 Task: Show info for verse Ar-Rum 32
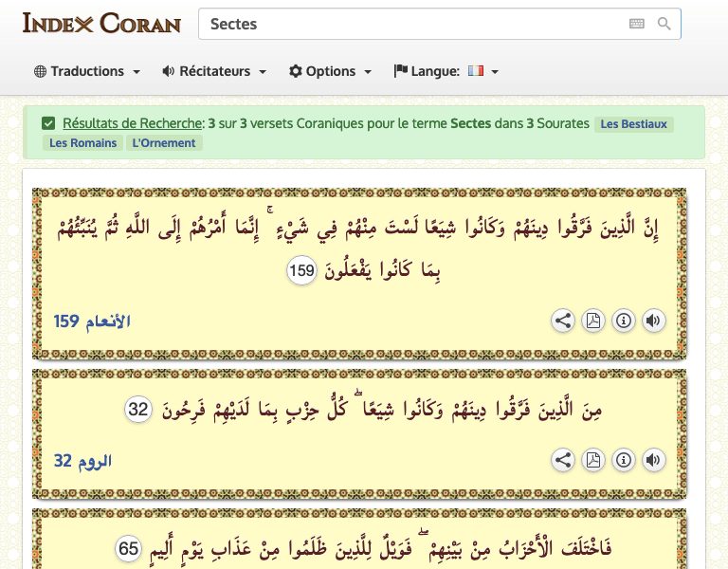coord(624,460)
